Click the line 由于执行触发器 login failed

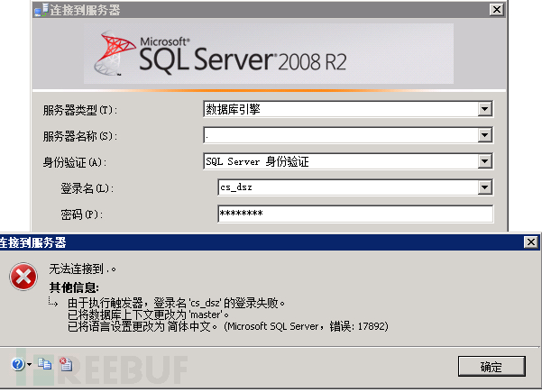(x=176, y=303)
